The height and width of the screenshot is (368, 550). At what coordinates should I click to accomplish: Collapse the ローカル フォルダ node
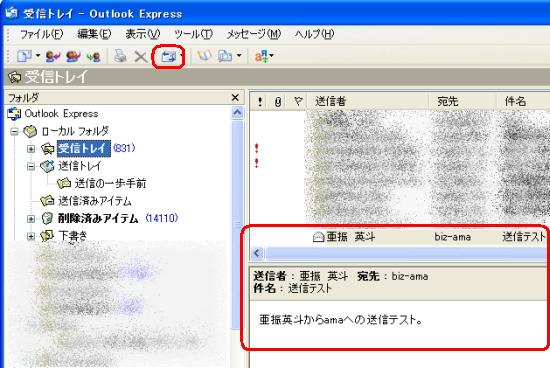click(14, 132)
